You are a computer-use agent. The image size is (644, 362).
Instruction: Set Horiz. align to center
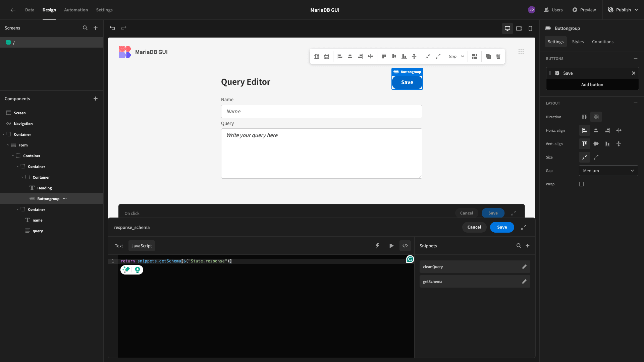click(596, 131)
